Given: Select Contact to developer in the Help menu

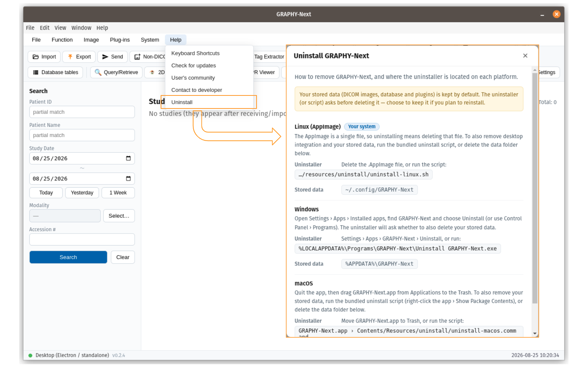Looking at the screenshot, I should pos(209,90).
